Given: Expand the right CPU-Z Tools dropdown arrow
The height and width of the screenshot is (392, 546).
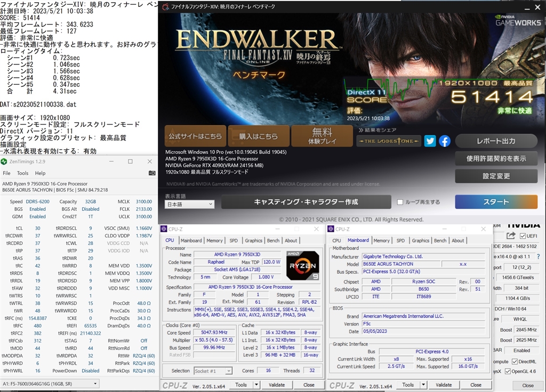Looking at the screenshot, I should tap(423, 385).
